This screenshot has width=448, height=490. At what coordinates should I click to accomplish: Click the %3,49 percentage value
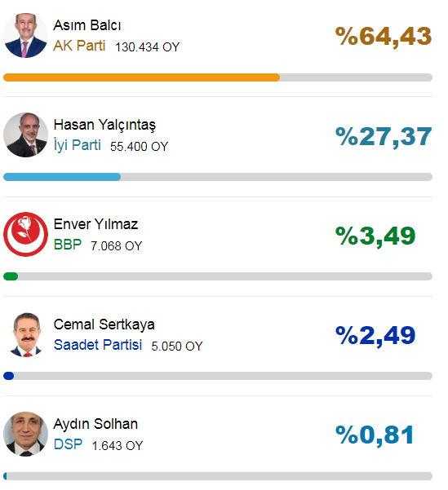[x=375, y=236]
